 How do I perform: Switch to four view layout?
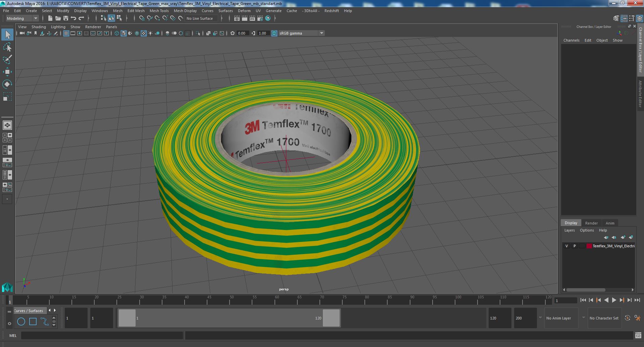click(x=7, y=138)
